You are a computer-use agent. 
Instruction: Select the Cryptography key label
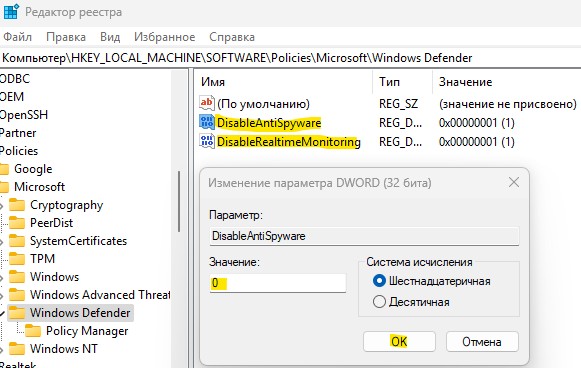tap(66, 205)
